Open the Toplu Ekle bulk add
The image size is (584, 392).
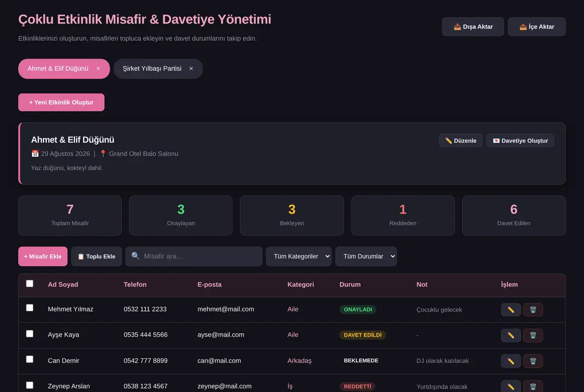point(96,256)
